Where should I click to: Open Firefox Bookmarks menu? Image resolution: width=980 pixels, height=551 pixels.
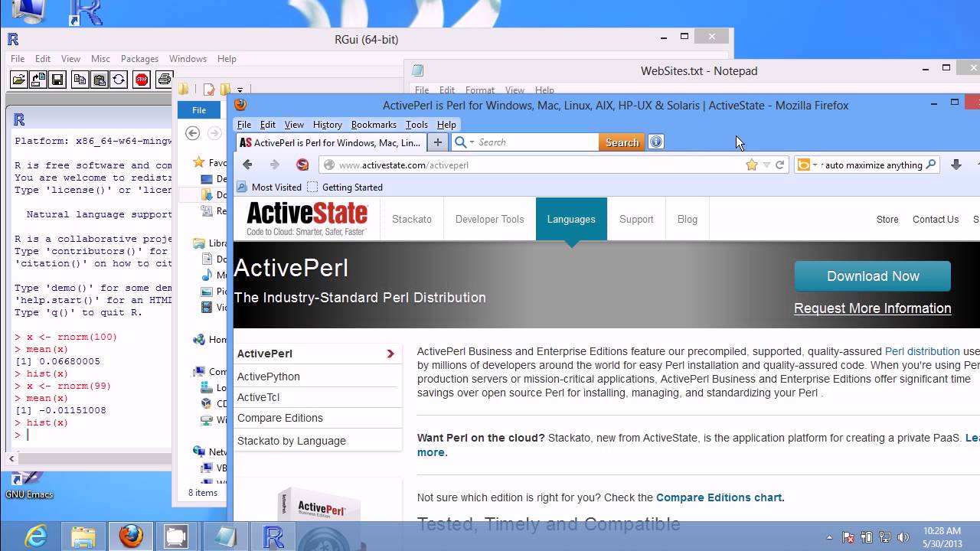tap(374, 125)
